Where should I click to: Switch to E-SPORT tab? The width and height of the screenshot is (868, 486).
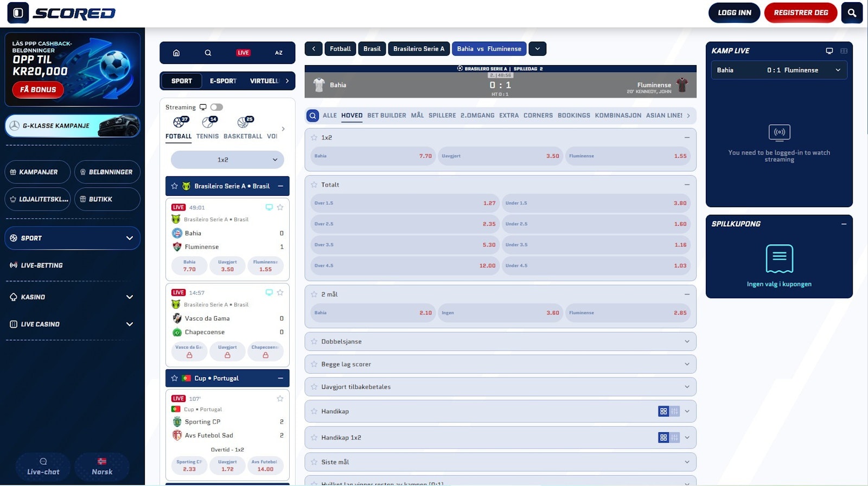click(223, 81)
